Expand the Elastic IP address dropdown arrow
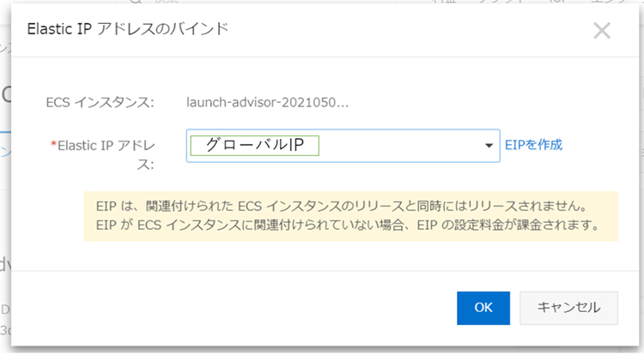This screenshot has height=355, width=644. 489,146
